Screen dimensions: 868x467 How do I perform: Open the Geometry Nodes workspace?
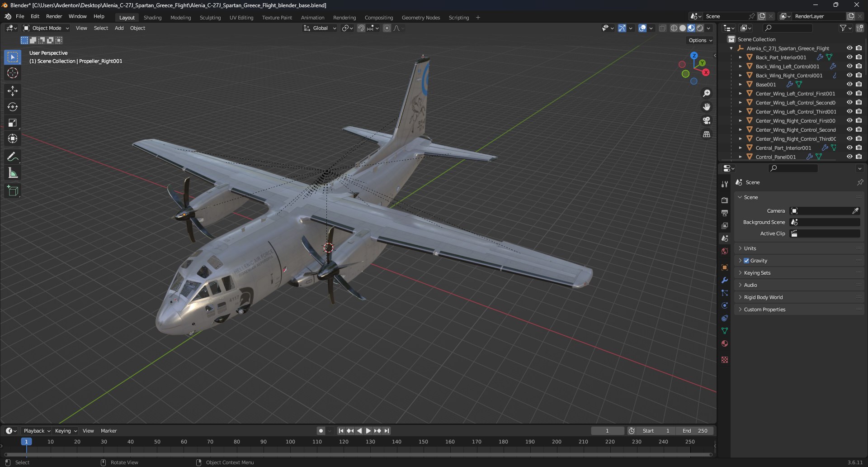tap(421, 18)
